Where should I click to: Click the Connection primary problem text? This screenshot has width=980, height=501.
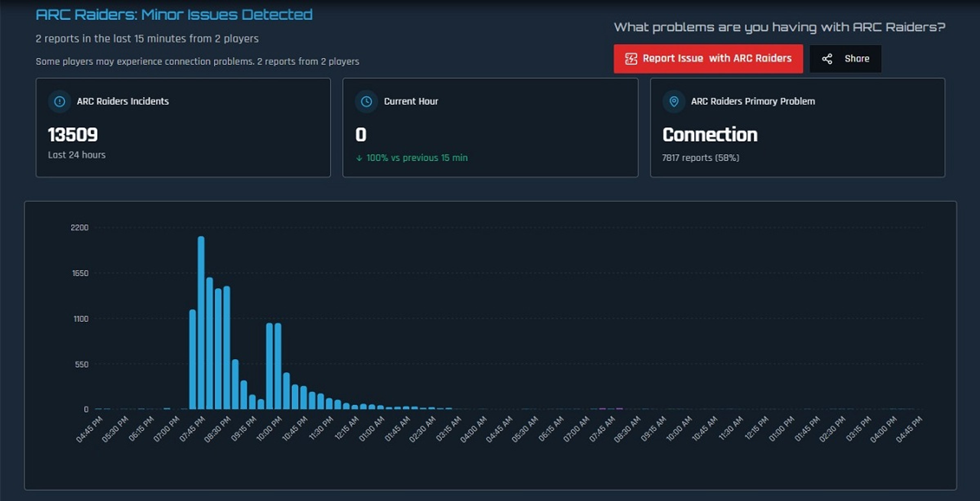coord(710,135)
